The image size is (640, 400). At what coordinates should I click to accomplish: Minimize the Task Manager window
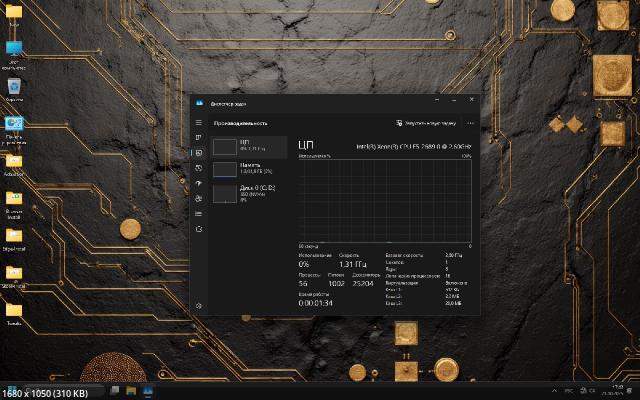point(437,102)
